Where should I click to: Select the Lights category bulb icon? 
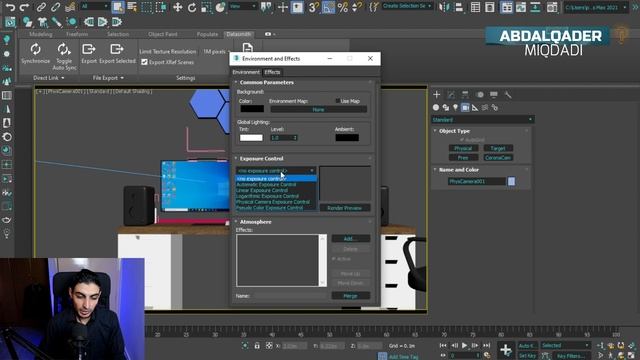(456, 107)
